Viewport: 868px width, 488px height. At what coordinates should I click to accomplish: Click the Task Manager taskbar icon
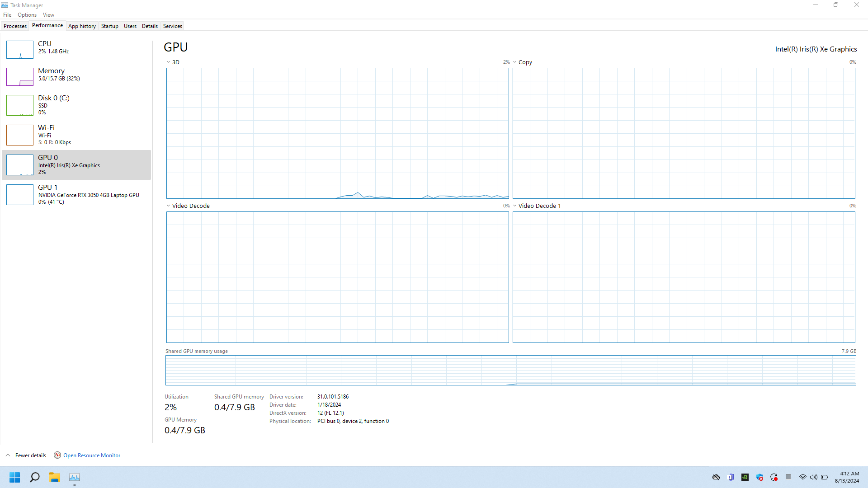click(x=75, y=477)
